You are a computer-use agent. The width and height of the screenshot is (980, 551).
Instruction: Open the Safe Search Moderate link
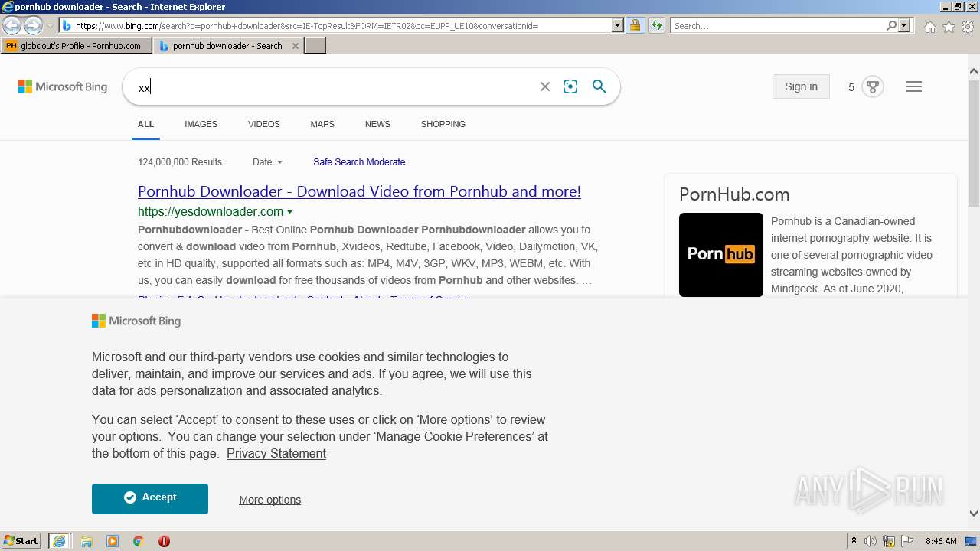coord(359,162)
